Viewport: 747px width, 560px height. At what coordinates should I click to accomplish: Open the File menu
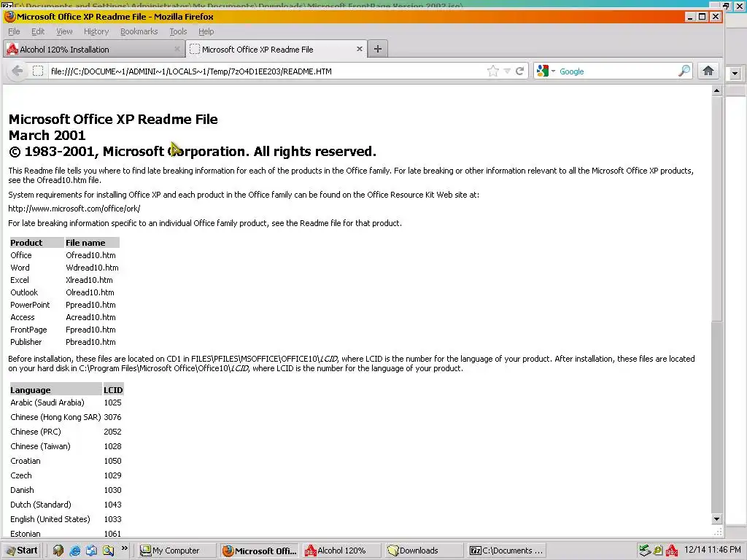15,31
